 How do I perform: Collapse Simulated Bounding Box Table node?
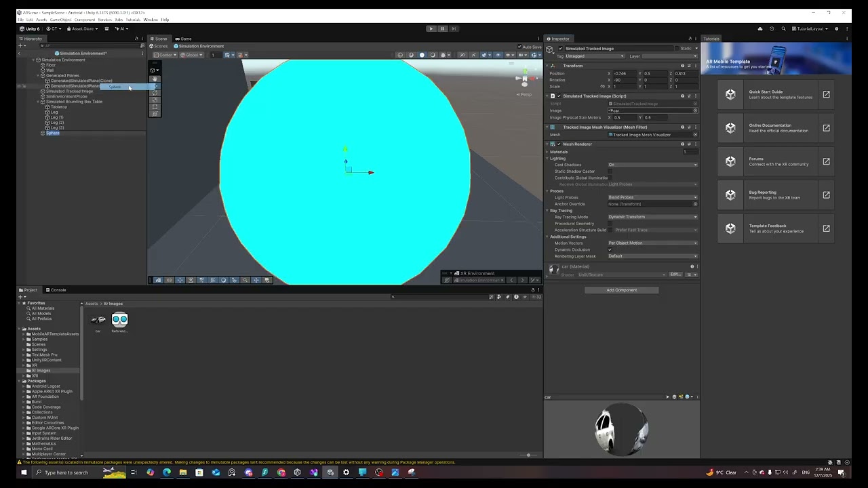tap(38, 102)
